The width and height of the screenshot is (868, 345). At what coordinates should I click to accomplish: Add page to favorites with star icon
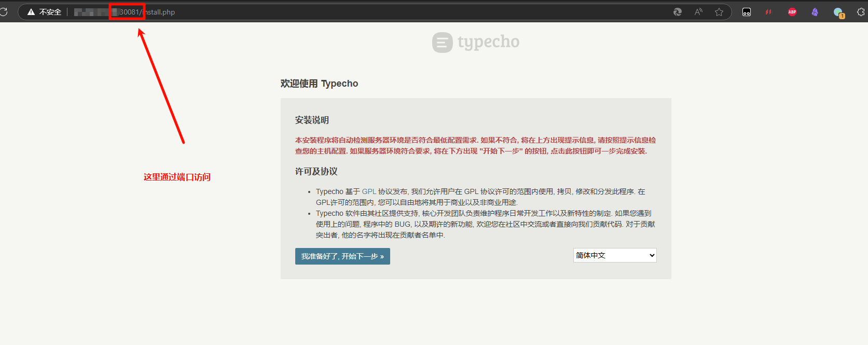coord(719,12)
